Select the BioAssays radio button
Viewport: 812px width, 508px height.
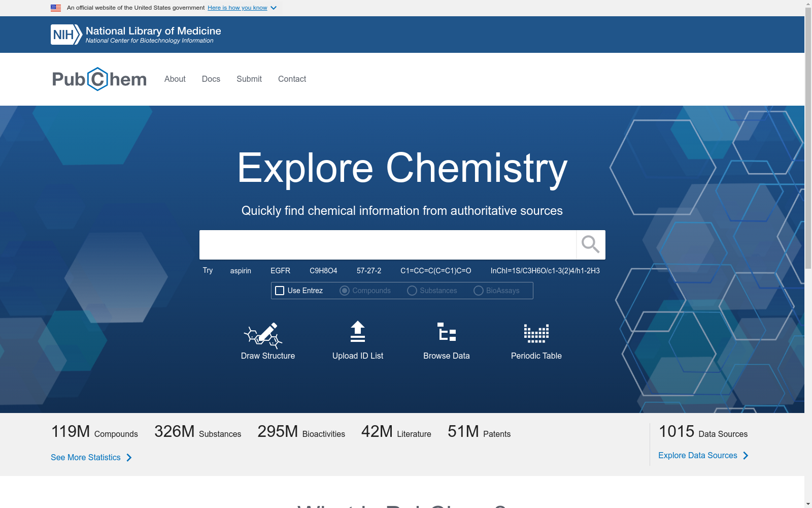point(479,291)
